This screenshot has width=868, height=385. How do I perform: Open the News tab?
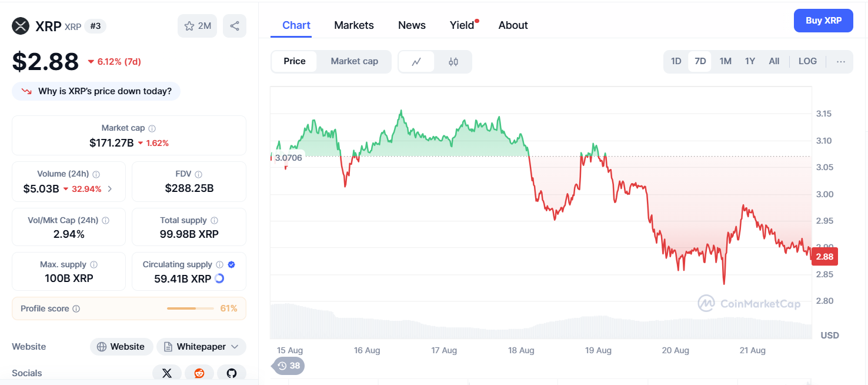411,25
